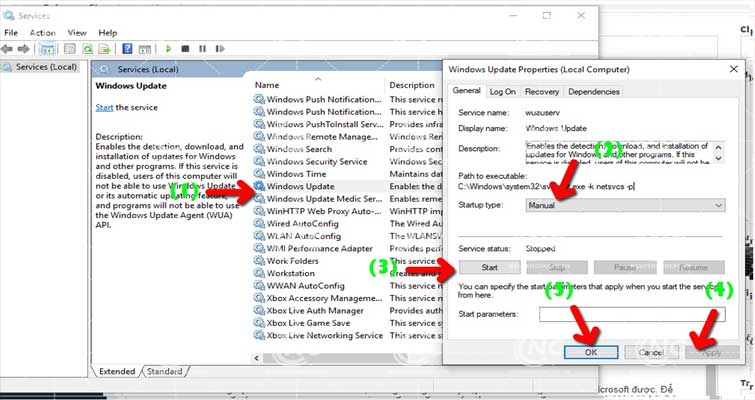
Task: Click the Start link in the Extended pane
Action: pyautogui.click(x=104, y=107)
